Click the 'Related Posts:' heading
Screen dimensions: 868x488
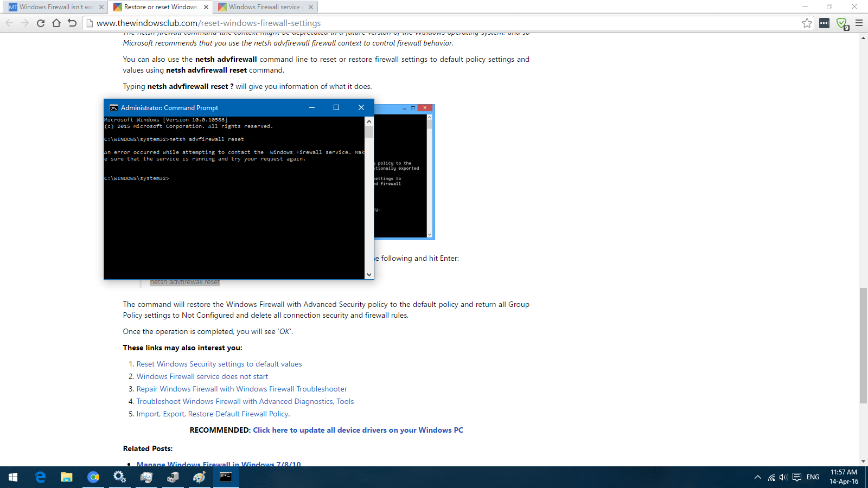(x=148, y=448)
